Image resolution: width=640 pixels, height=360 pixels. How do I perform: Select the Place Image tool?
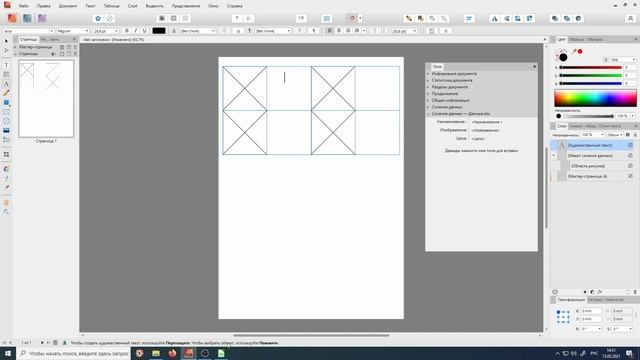6,131
